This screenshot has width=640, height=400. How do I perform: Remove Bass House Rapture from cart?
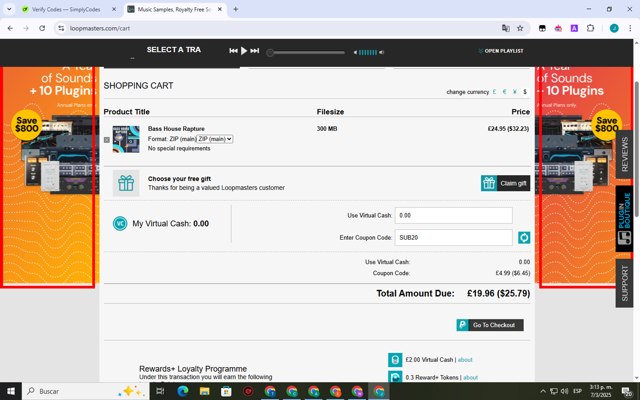[x=107, y=140]
